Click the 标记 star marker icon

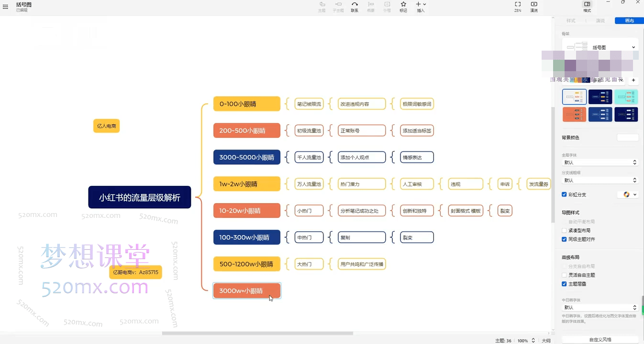(403, 6)
